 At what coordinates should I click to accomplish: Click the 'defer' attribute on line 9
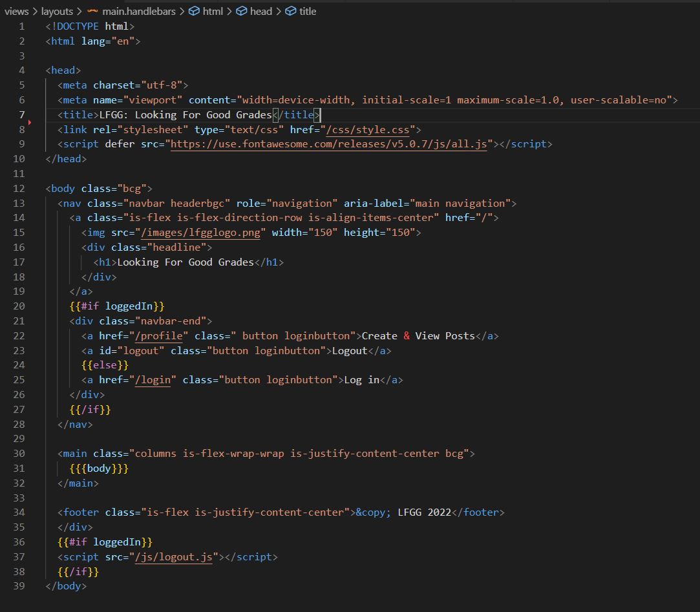120,144
